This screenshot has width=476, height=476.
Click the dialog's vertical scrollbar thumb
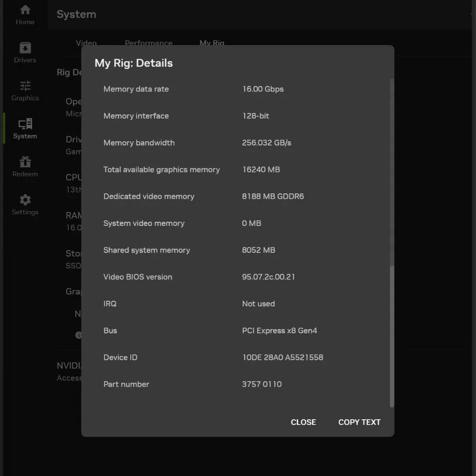[392, 336]
